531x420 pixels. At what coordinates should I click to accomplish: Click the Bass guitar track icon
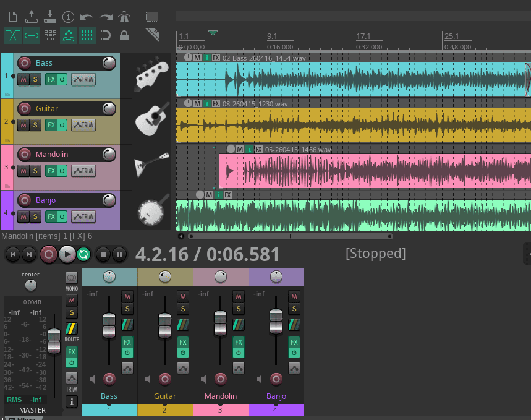pyautogui.click(x=151, y=74)
